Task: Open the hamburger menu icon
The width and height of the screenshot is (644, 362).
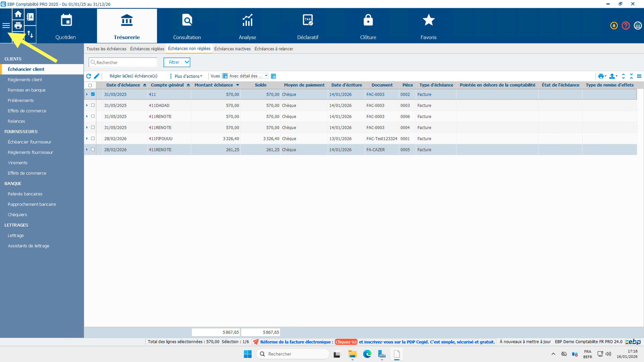Action: pos(6,26)
